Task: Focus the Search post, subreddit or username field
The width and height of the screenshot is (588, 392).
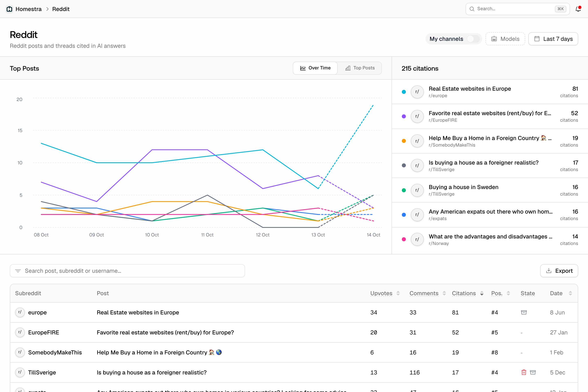Action: 127,271
